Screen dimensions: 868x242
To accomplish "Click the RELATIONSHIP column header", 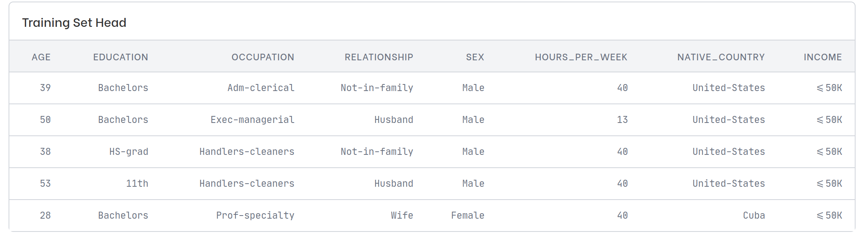I will tap(379, 57).
